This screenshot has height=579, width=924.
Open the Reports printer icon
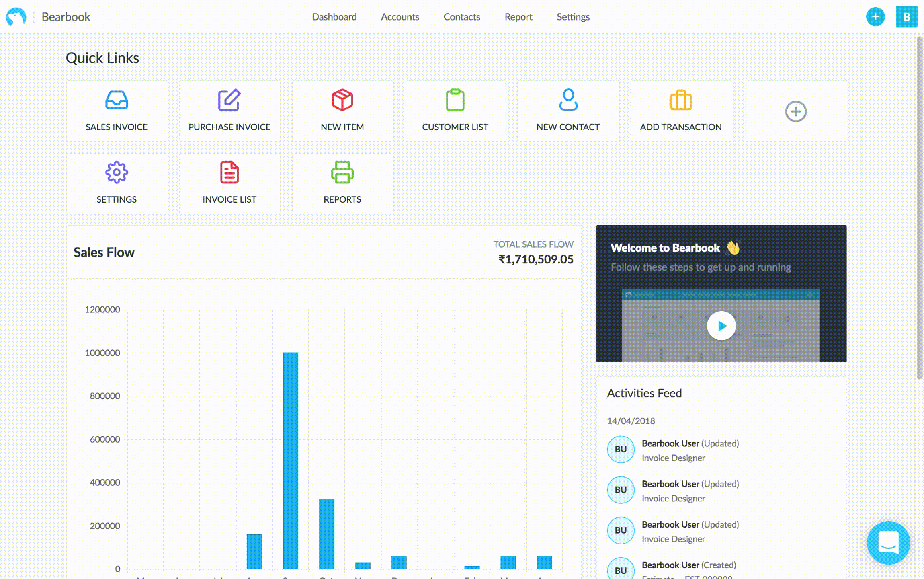point(342,172)
